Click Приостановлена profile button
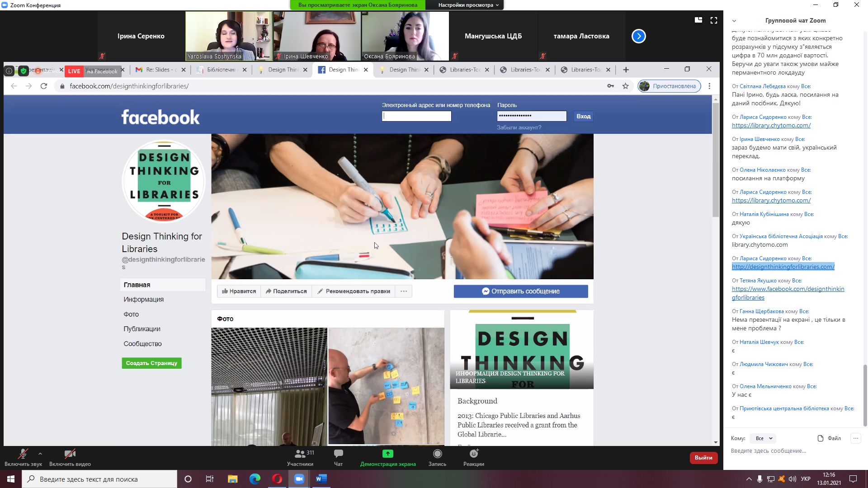868x488 pixels. [669, 86]
